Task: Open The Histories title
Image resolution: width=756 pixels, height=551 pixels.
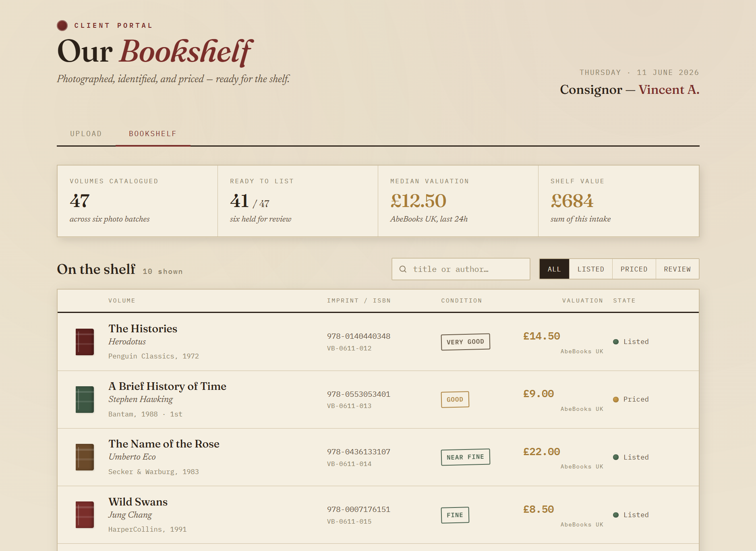Action: pos(143,329)
